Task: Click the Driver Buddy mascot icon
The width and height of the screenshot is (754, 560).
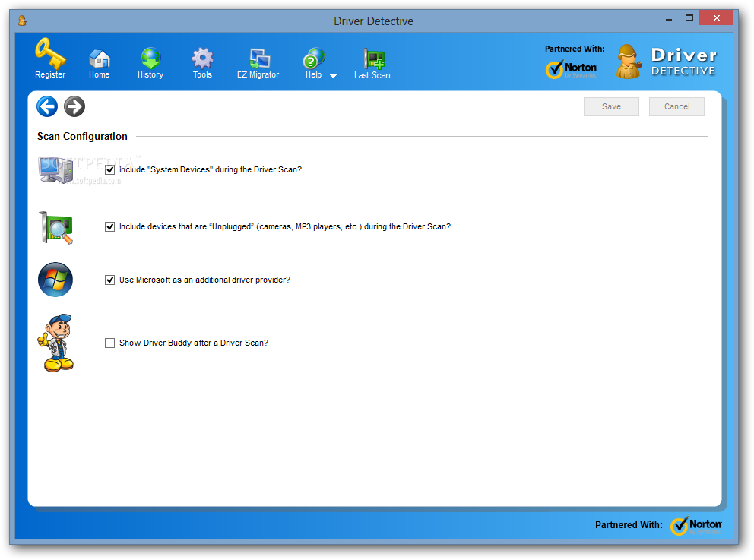Action: pyautogui.click(x=55, y=343)
